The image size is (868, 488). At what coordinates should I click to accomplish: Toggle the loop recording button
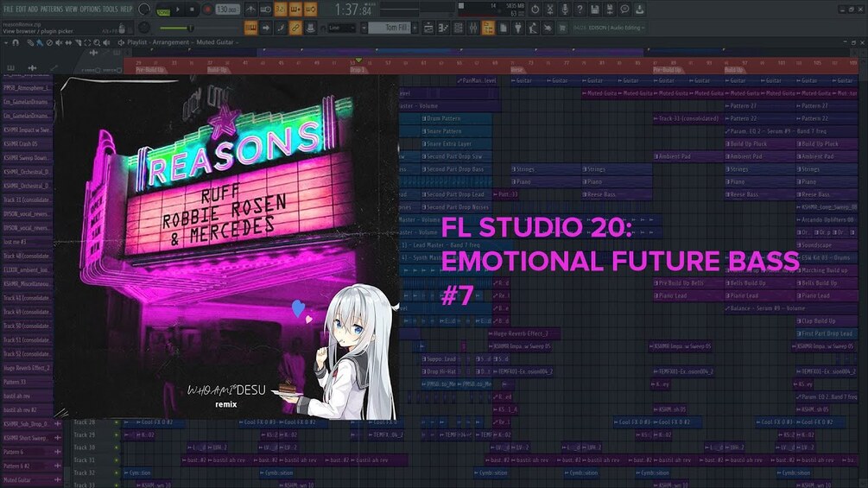tap(311, 10)
